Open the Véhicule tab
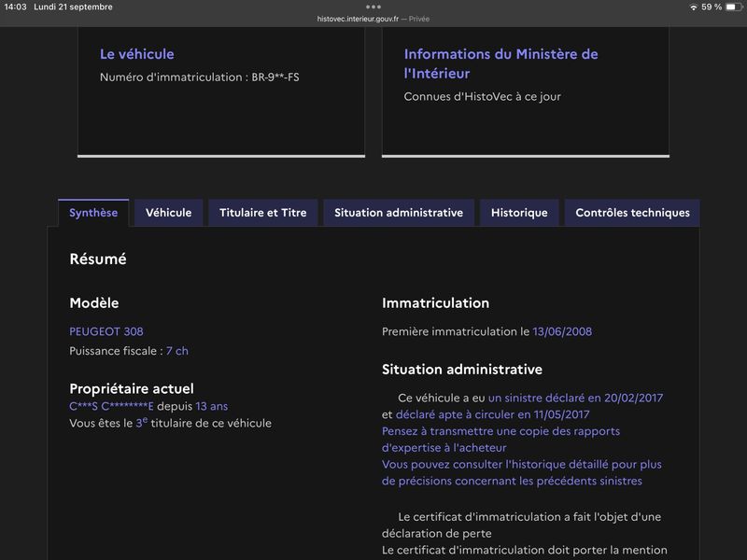 point(169,213)
